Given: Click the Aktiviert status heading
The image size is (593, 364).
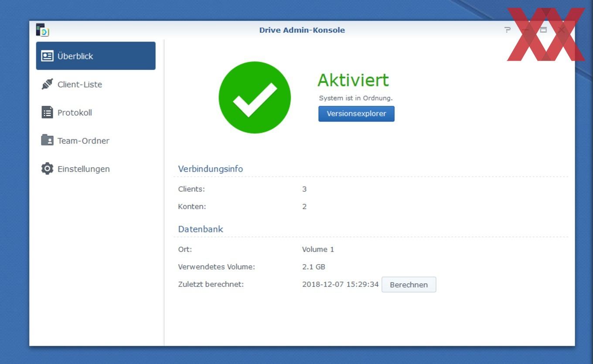Looking at the screenshot, I should 353,80.
